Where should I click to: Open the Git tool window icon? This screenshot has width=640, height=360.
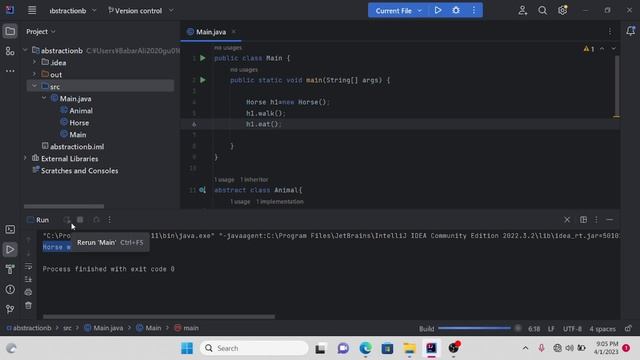(10, 309)
